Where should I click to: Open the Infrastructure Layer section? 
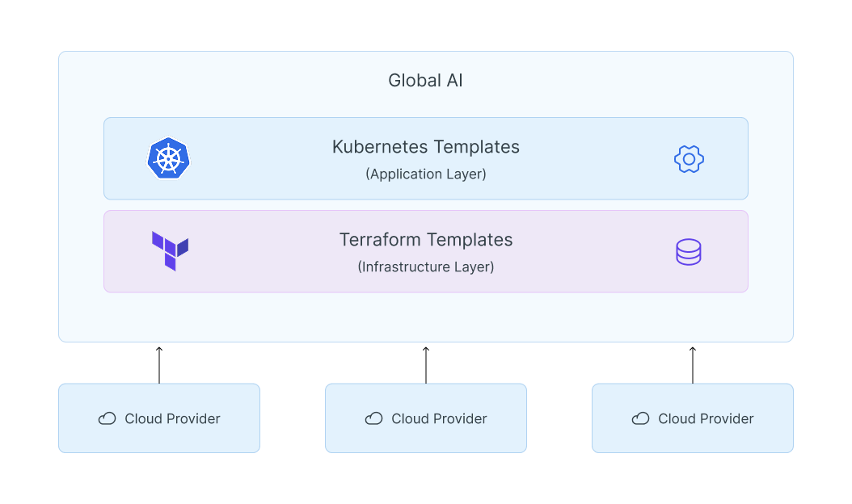426,267
